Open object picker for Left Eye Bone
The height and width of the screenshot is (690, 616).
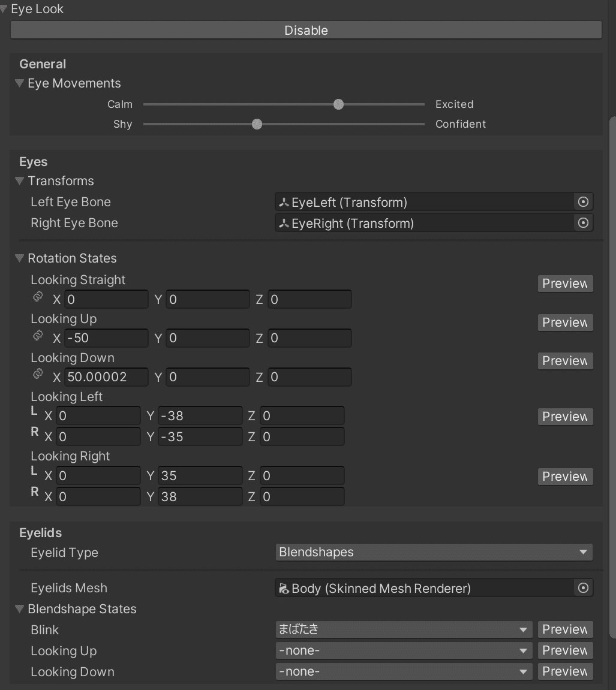coord(583,202)
